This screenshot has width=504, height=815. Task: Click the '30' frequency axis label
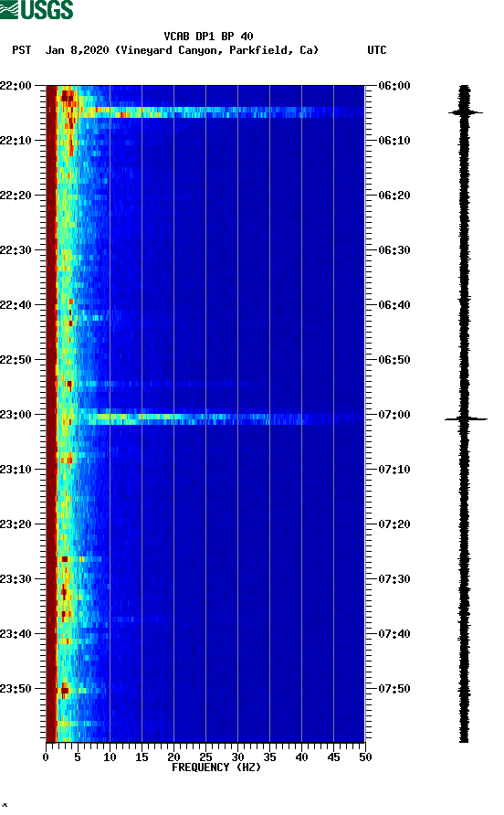(237, 757)
